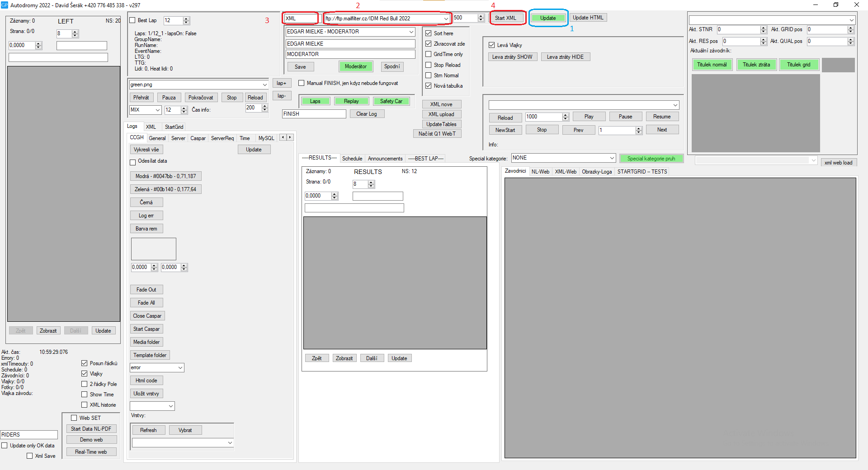Enable Stm Normal checkbox

[428, 75]
